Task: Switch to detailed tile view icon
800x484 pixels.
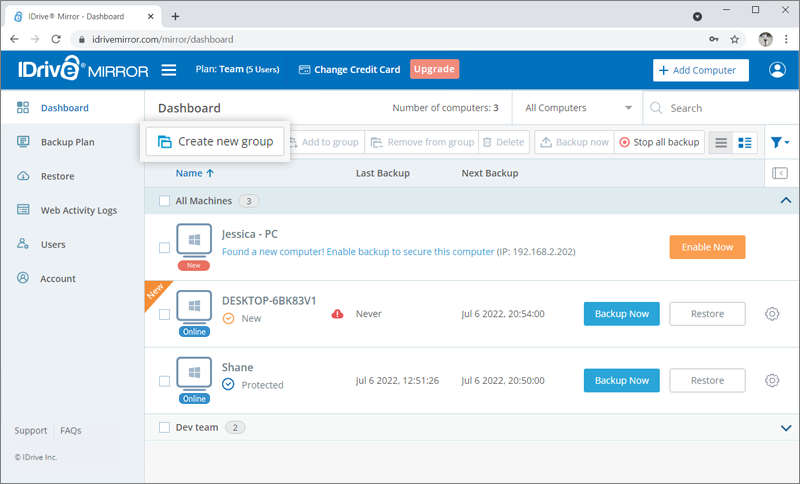Action: [745, 143]
